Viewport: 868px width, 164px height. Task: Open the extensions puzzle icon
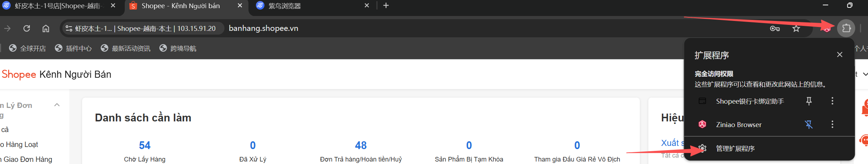pos(846,28)
